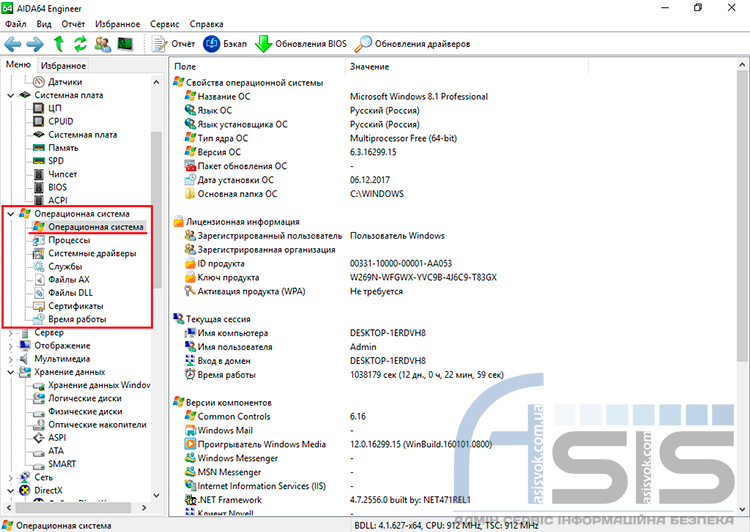
Task: Select Оптические накопители in the tree
Action: coord(97,425)
